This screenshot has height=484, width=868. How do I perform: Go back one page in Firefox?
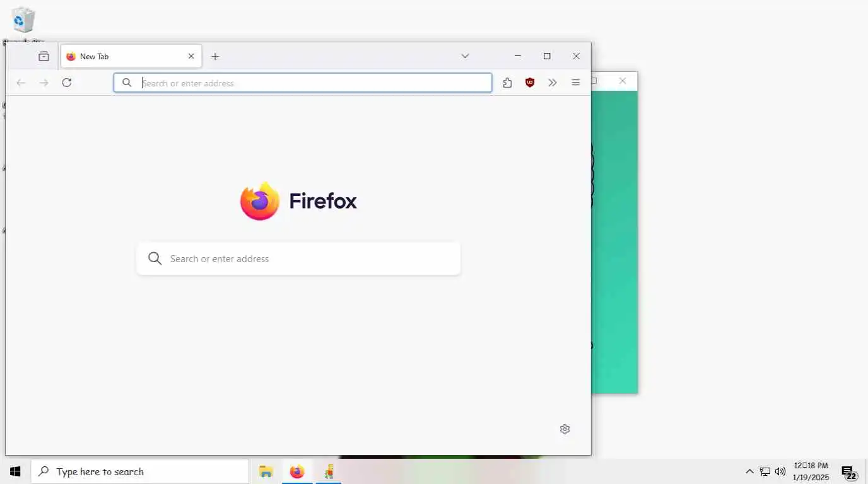coord(21,83)
